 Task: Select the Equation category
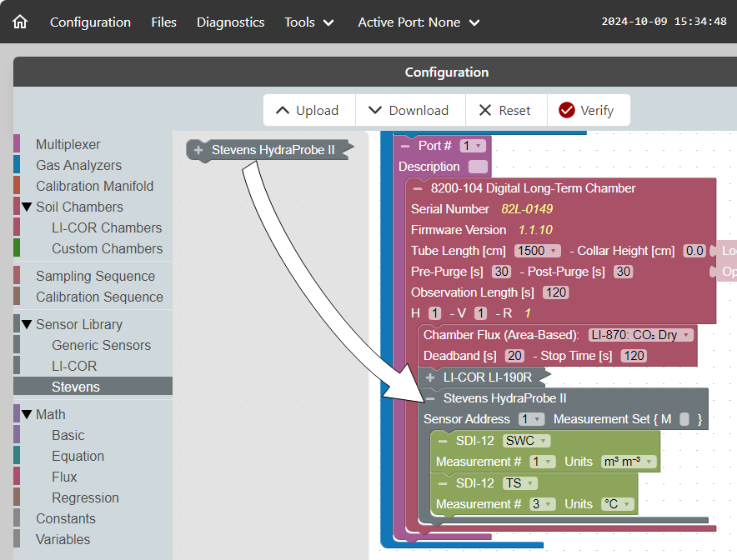pyautogui.click(x=93, y=456)
